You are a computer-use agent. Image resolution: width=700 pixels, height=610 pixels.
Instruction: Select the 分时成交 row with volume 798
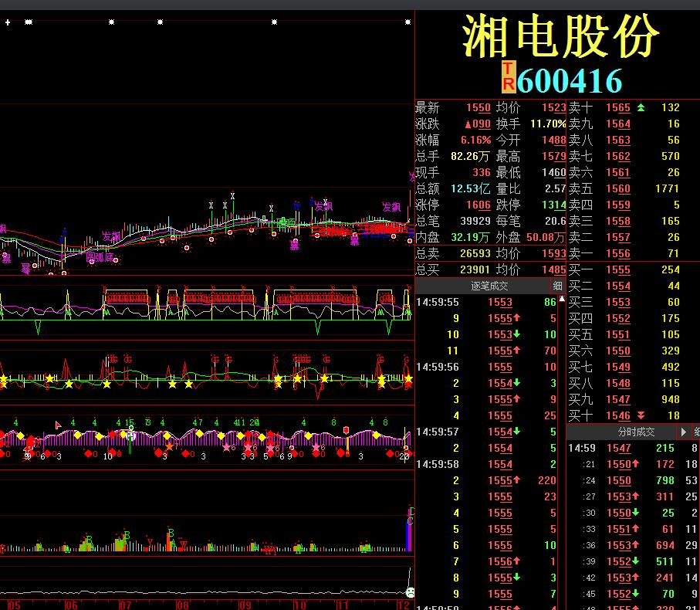pyautogui.click(x=634, y=480)
